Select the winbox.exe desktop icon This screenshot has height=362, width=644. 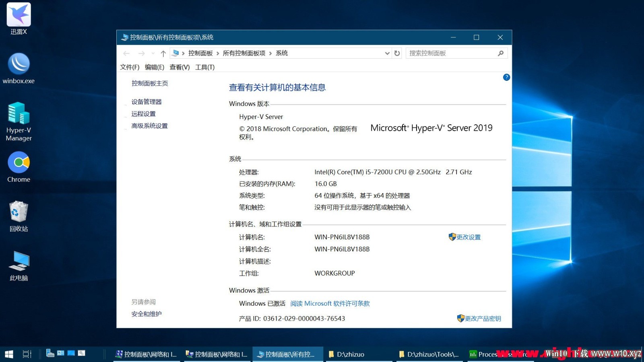point(19,68)
